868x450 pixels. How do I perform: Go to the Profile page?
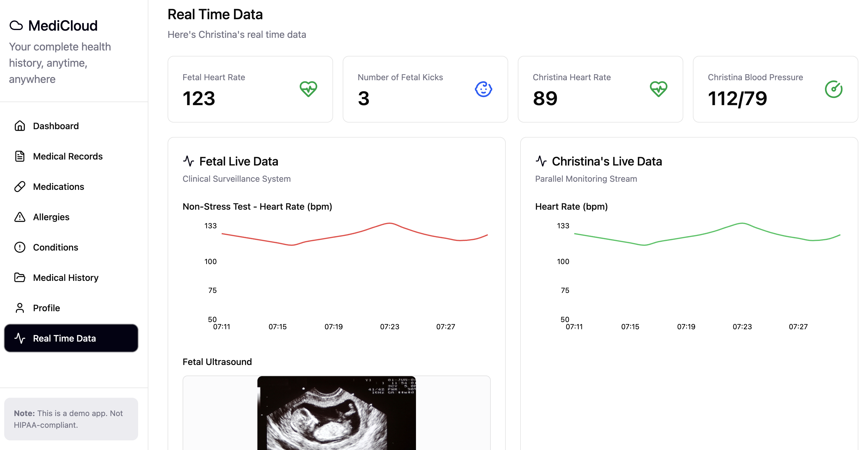click(x=46, y=308)
